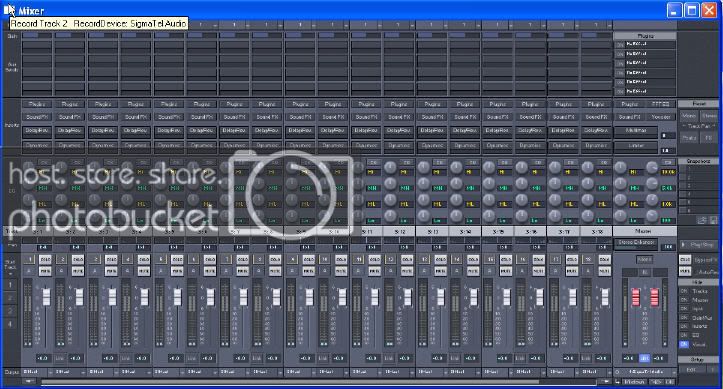Toggle the Link button between channels S:1 and S:2
The image size is (723, 389).
(x=59, y=358)
